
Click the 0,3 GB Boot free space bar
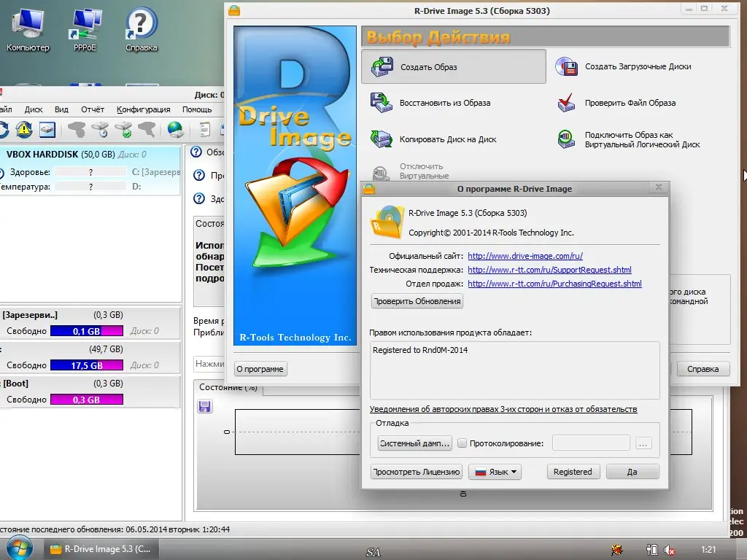click(x=87, y=400)
